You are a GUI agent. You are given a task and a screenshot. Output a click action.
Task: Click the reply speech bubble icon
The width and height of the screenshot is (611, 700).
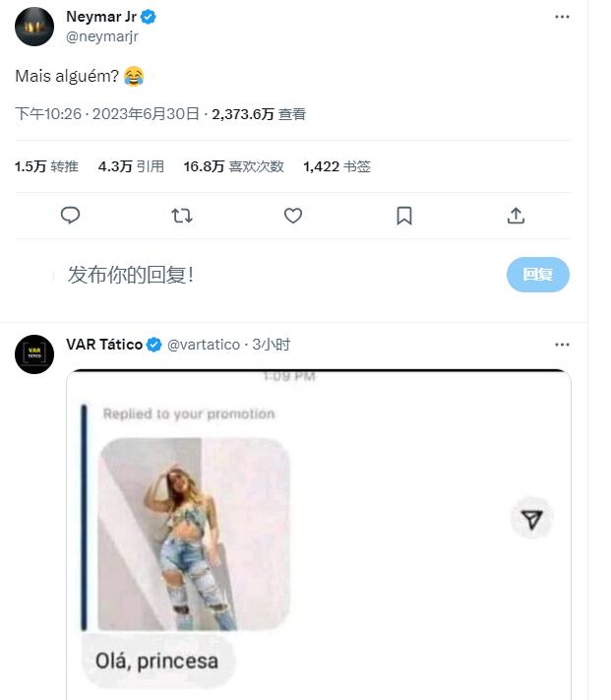click(x=70, y=216)
